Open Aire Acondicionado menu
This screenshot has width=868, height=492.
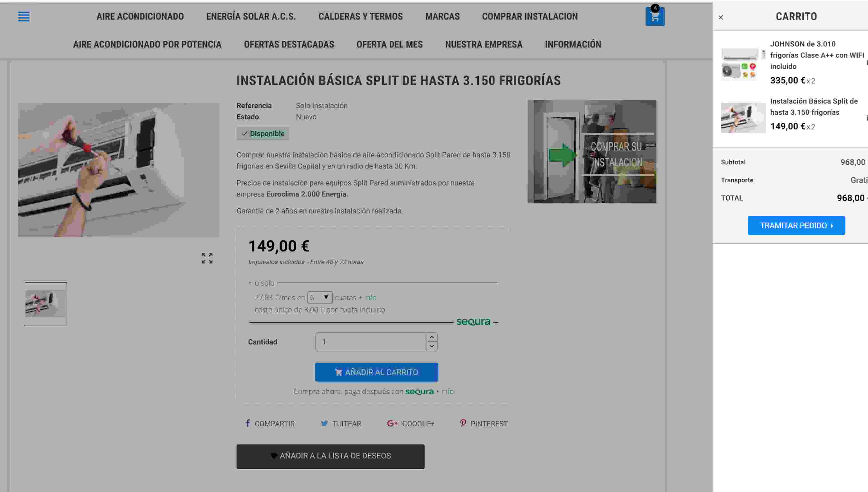coord(140,16)
